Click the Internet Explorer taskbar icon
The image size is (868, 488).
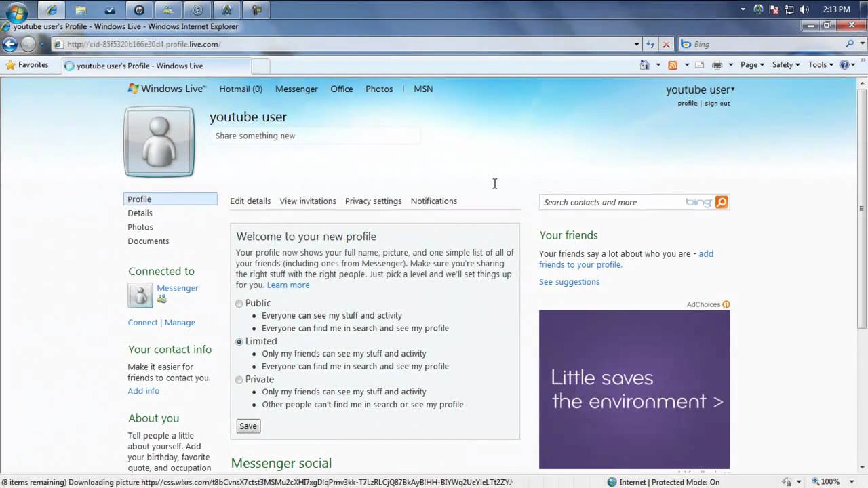click(x=52, y=10)
